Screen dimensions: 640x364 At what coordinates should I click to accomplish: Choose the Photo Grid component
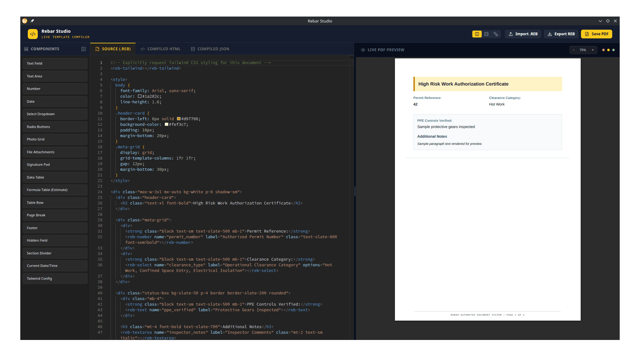[55, 139]
